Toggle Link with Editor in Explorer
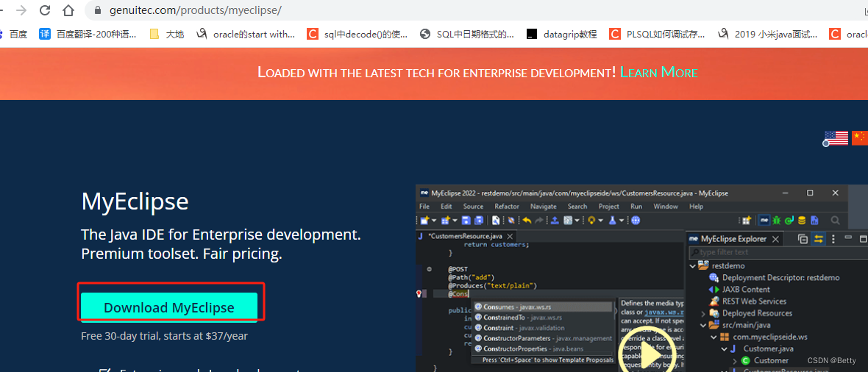 tap(818, 239)
